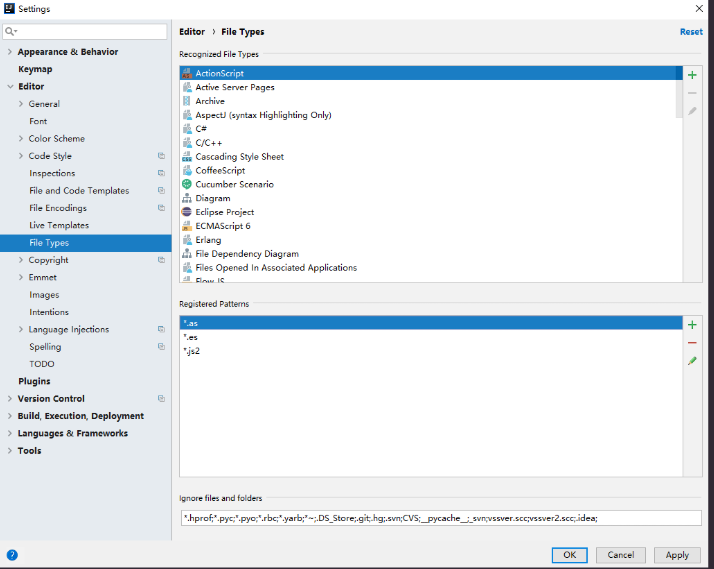Edit the selected recognized file type

[692, 111]
